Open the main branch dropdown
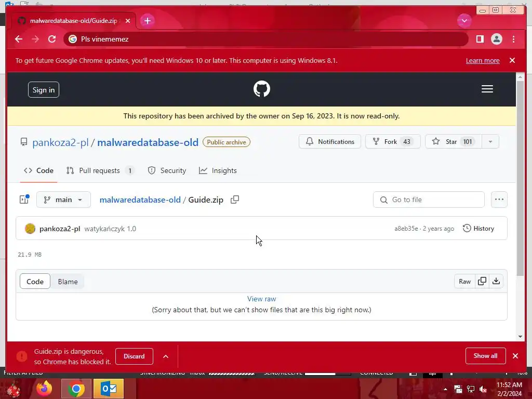 coord(63,199)
